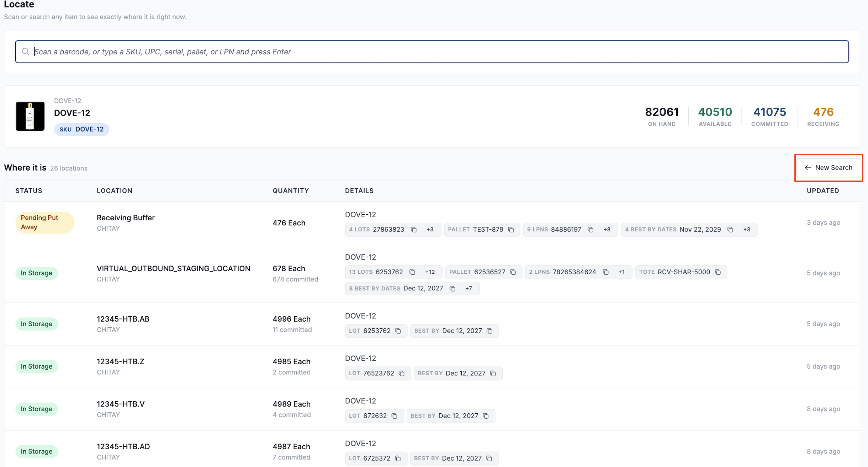Expand +3 more lots in Receiving Buffer
This screenshot has height=467, width=868.
pyautogui.click(x=430, y=230)
